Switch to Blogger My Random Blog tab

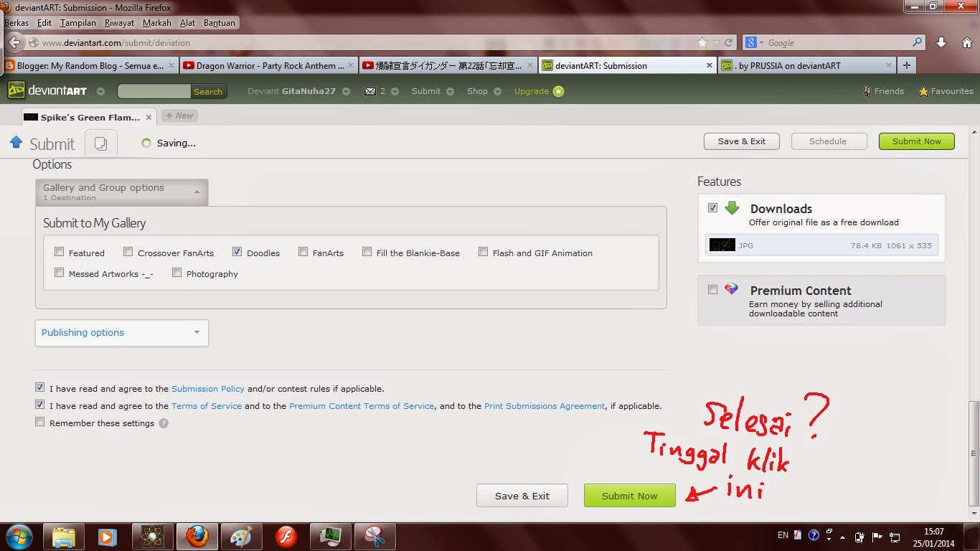pos(90,65)
